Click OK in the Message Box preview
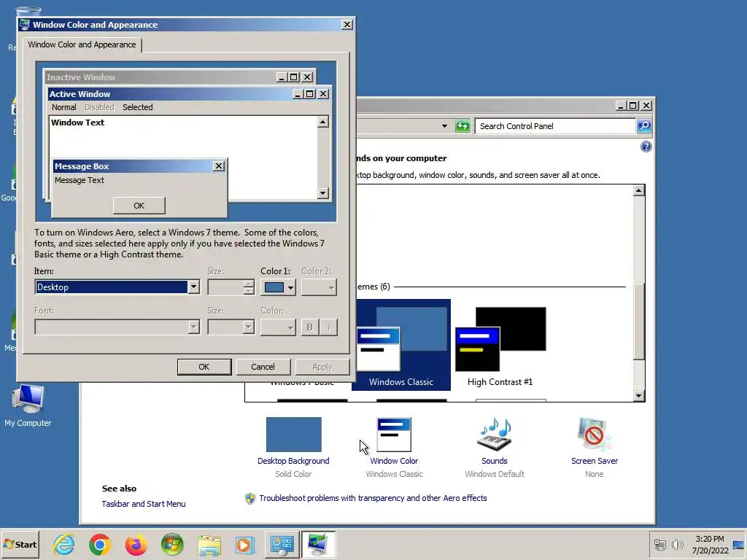This screenshot has height=560, width=747. pos(139,206)
